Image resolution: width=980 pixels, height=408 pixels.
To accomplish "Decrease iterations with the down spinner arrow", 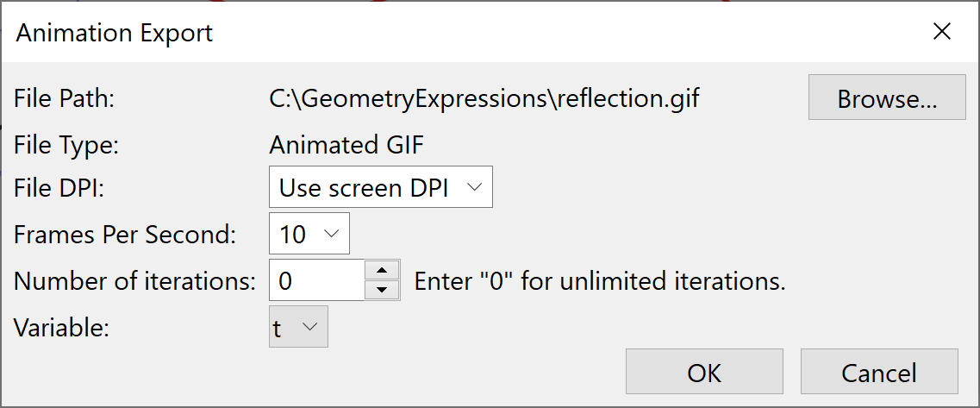I will click(383, 290).
